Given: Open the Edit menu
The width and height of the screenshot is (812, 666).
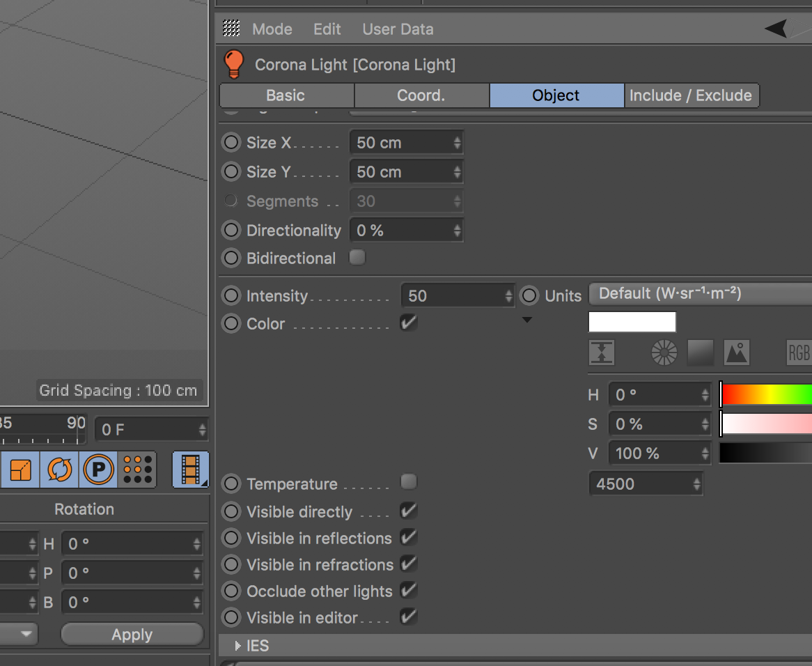Looking at the screenshot, I should pyautogui.click(x=327, y=29).
